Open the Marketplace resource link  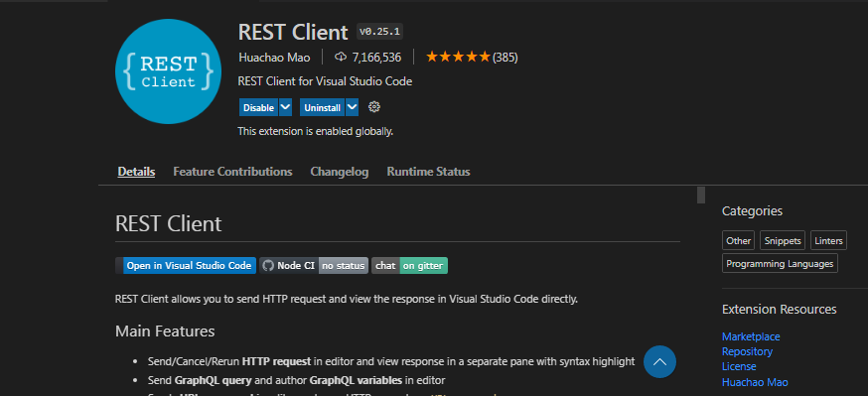[x=751, y=336]
